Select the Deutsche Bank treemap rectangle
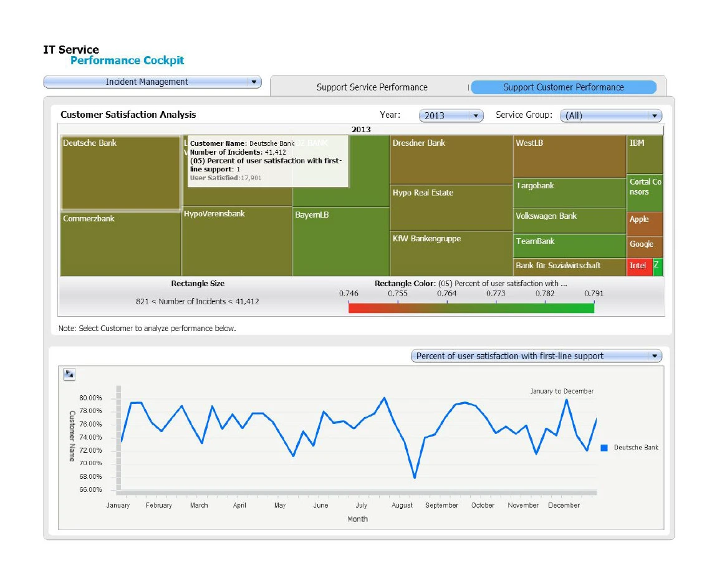This screenshot has width=717, height=588. pyautogui.click(x=121, y=173)
